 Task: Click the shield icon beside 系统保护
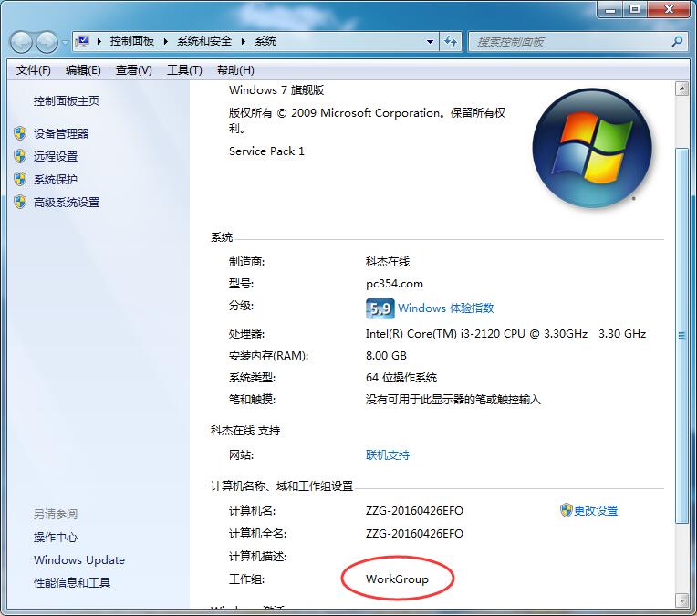point(20,179)
